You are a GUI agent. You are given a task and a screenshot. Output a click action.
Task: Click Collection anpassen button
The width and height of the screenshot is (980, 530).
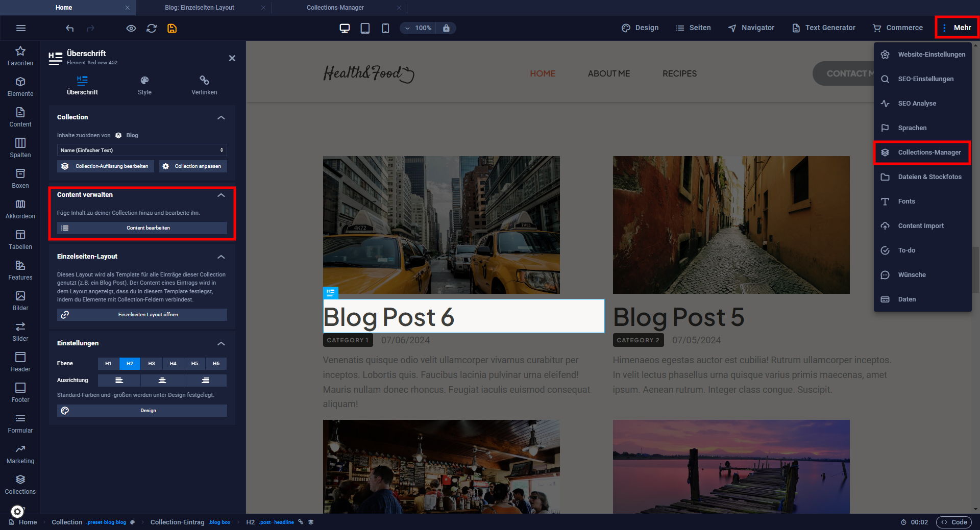pos(193,166)
